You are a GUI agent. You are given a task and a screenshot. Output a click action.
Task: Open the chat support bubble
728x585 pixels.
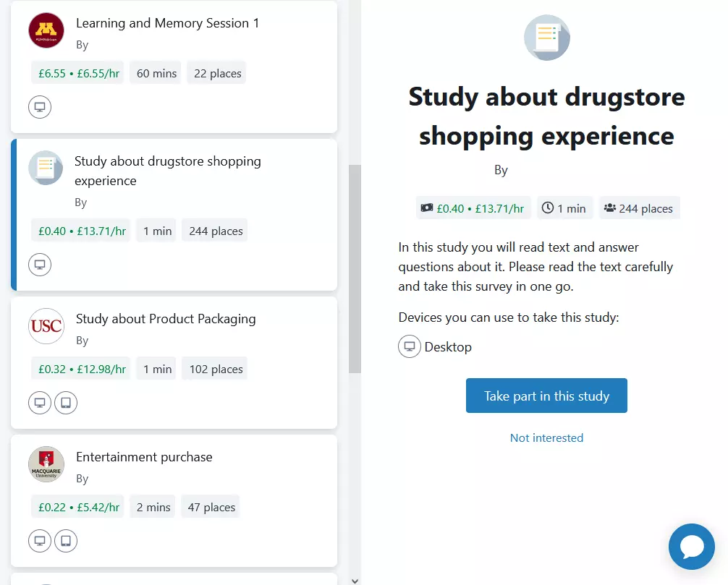[692, 547]
